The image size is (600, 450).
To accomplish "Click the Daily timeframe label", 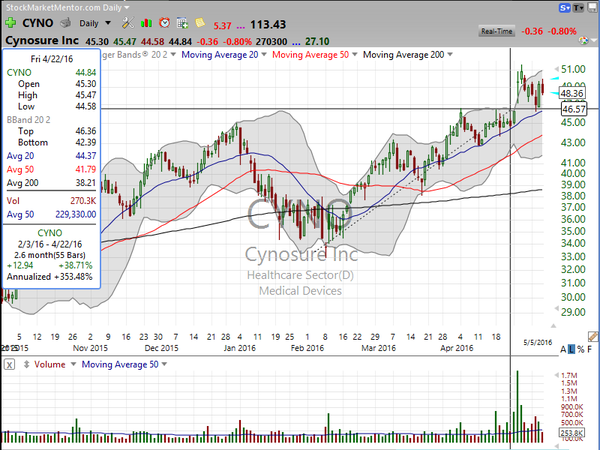I will pos(89,23).
